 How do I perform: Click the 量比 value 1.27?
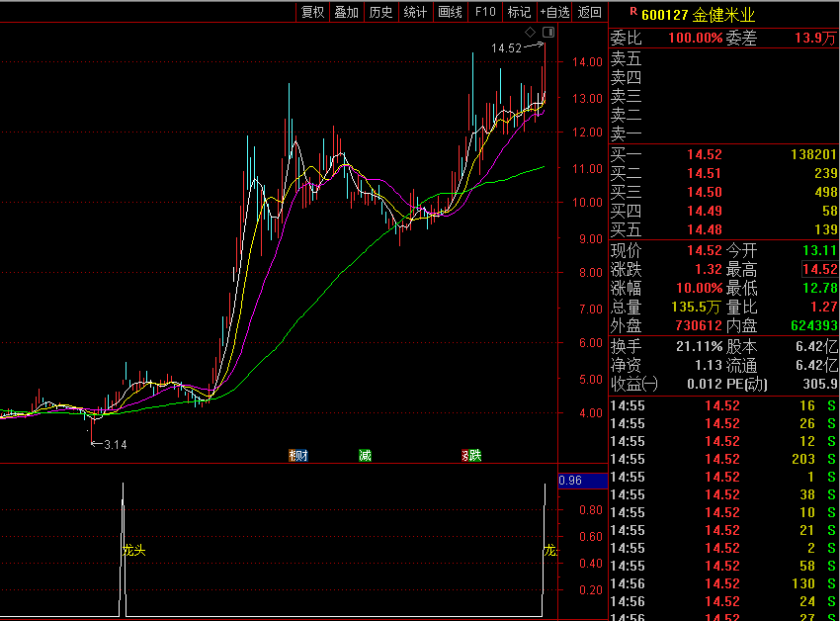point(823,307)
